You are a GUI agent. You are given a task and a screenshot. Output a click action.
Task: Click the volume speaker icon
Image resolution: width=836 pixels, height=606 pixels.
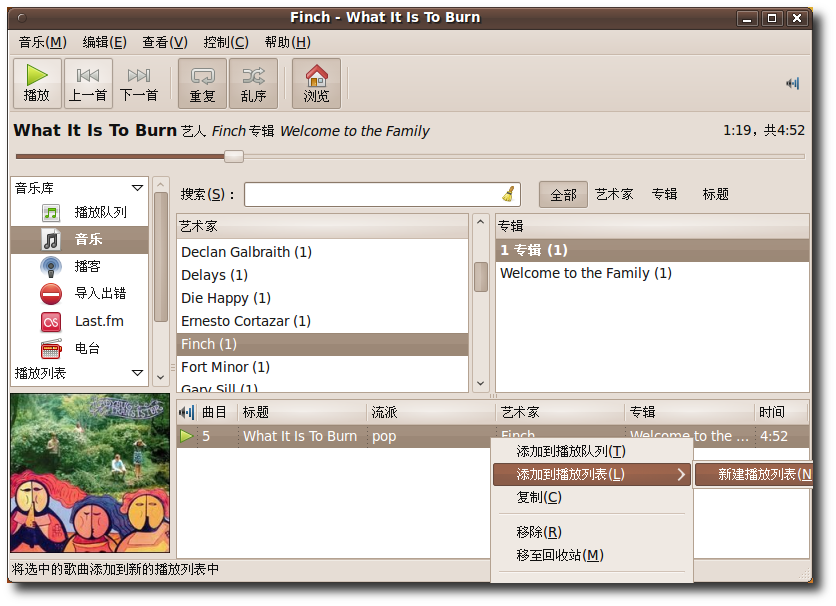pos(792,83)
